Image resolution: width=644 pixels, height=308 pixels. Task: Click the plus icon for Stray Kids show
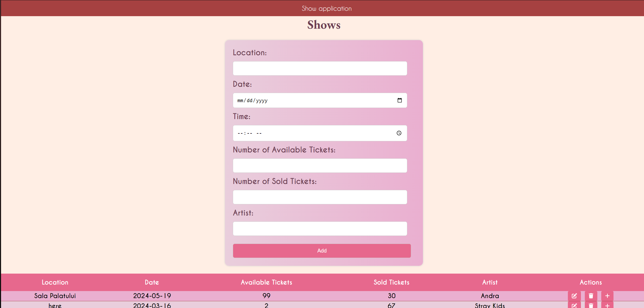607,305
